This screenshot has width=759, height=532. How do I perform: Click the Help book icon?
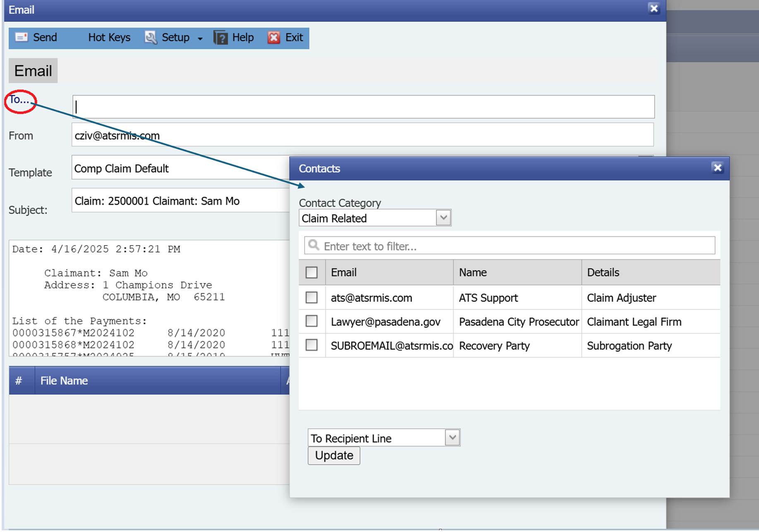tap(221, 38)
